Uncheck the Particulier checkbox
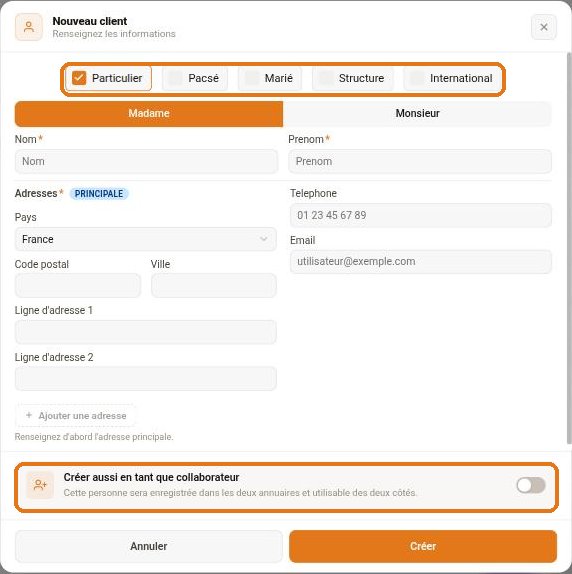 [x=79, y=78]
